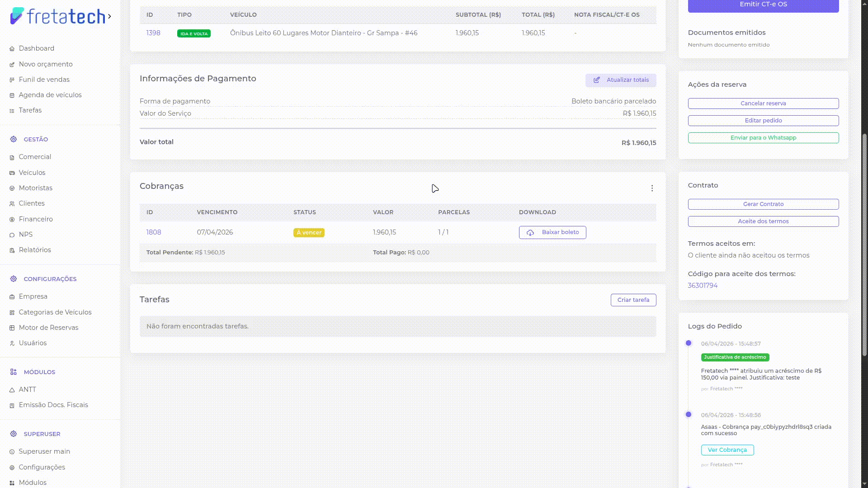Click the terms acceptance code 36301794
The width and height of the screenshot is (868, 488).
click(x=703, y=286)
